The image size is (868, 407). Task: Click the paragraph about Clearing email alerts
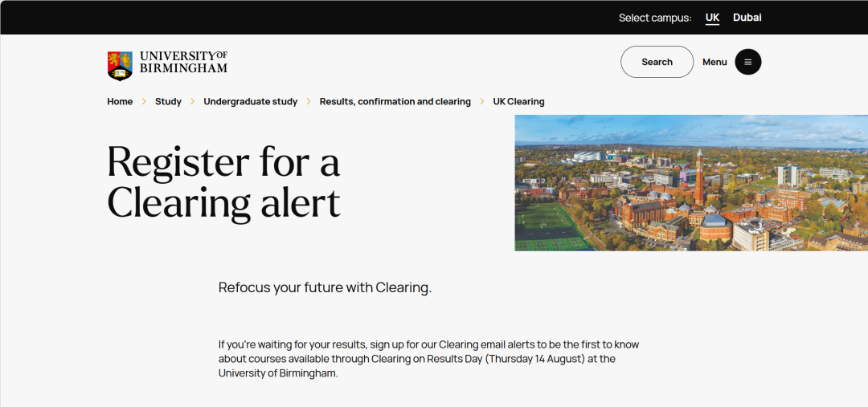[x=428, y=359]
